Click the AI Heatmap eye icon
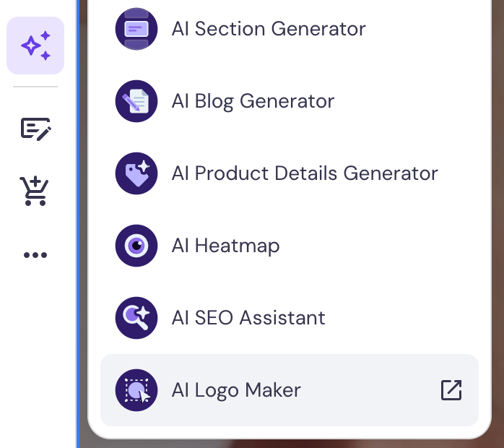 136,246
